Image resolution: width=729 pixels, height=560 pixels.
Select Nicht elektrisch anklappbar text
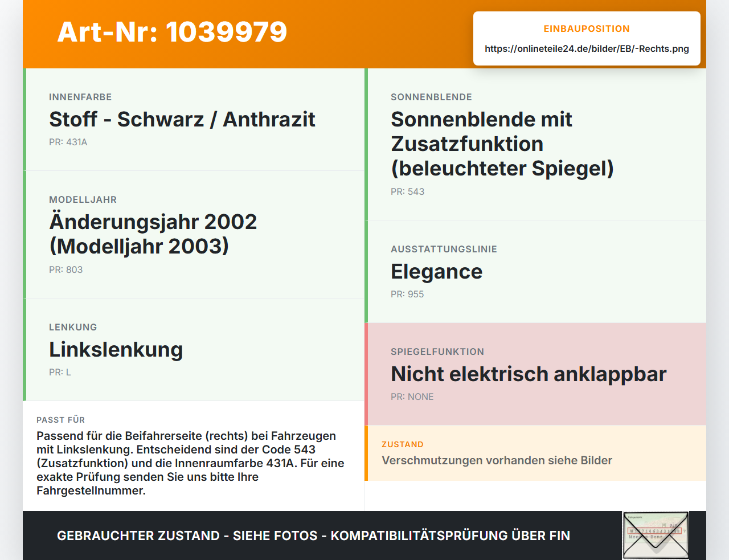click(529, 374)
